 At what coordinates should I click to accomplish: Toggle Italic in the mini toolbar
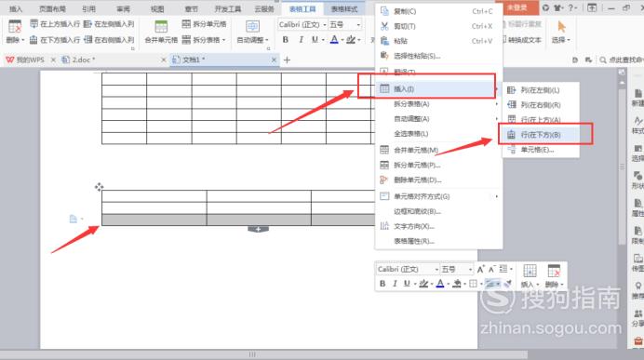(x=395, y=284)
